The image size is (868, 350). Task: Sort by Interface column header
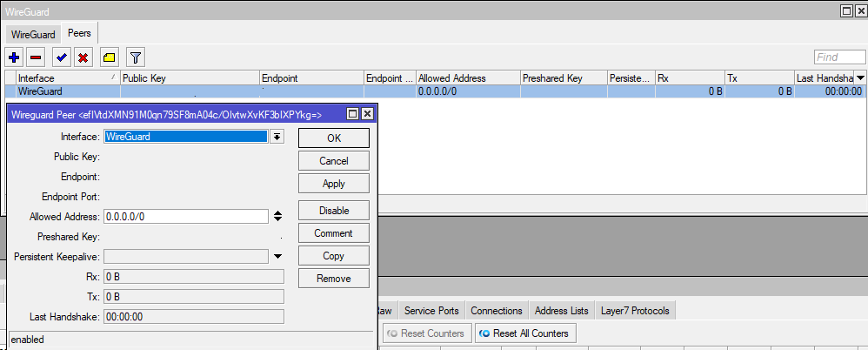(x=68, y=78)
